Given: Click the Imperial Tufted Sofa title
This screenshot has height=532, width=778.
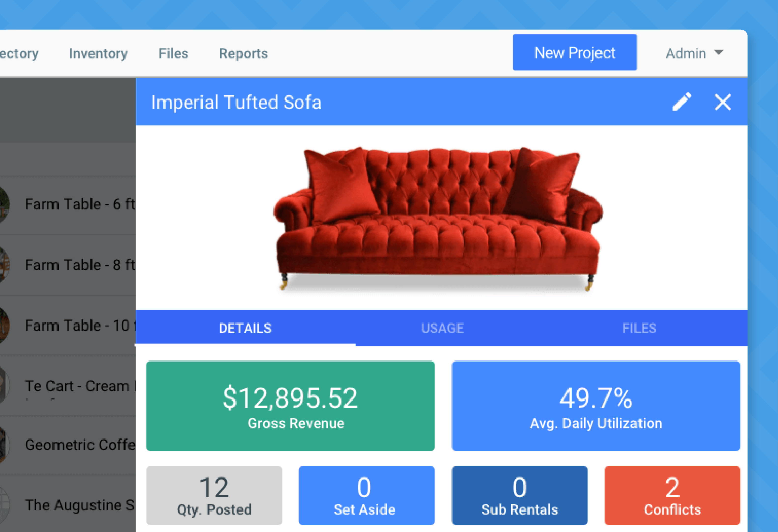Looking at the screenshot, I should (x=236, y=102).
